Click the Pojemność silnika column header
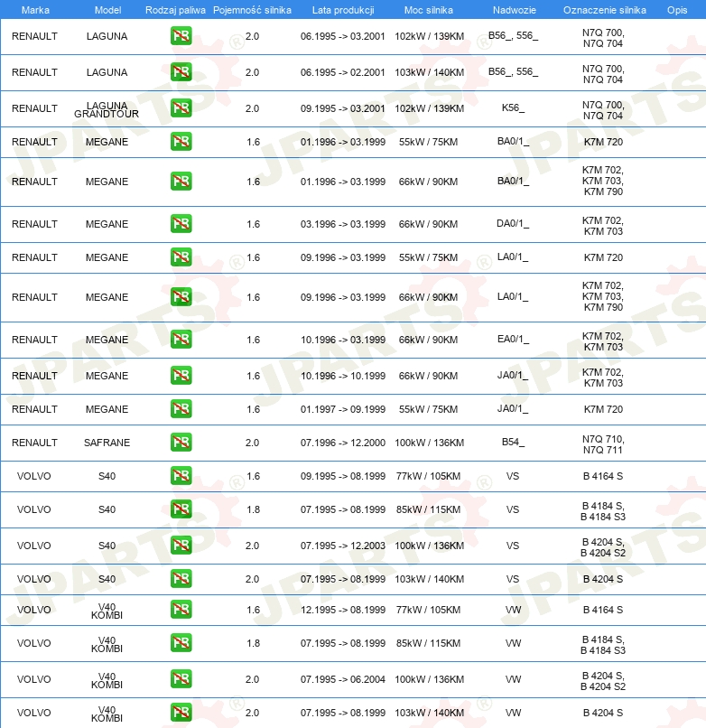Viewport: 706px width, 728px height. 252,9
